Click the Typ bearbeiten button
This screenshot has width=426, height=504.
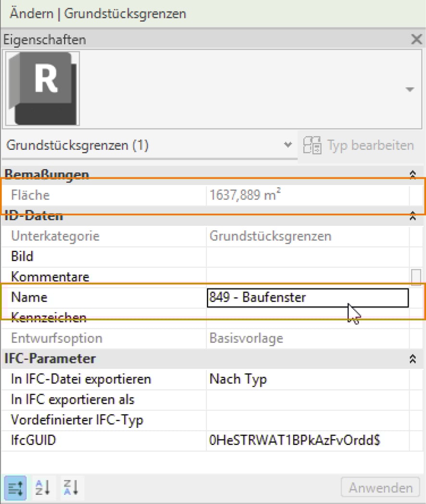[359, 146]
